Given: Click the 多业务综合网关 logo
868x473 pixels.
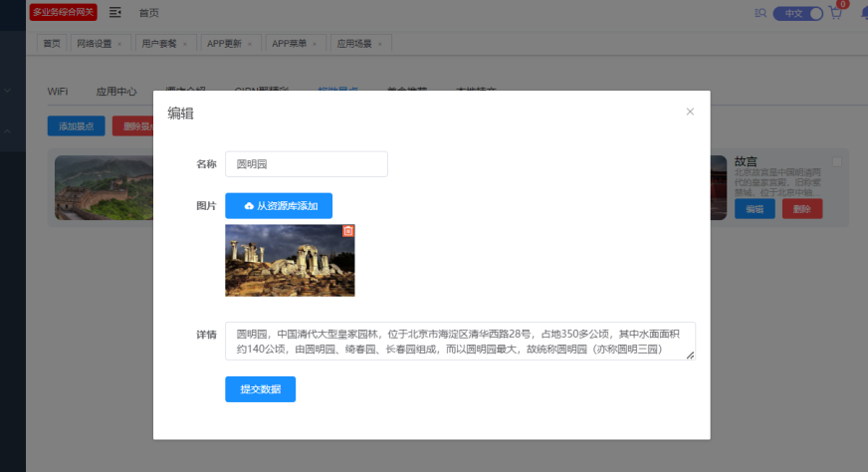Looking at the screenshot, I should 64,13.
